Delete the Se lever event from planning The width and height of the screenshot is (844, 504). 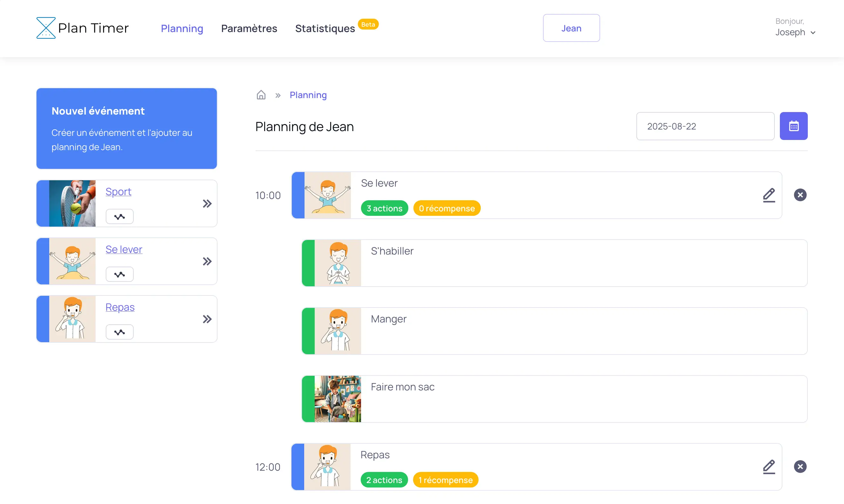(x=800, y=195)
